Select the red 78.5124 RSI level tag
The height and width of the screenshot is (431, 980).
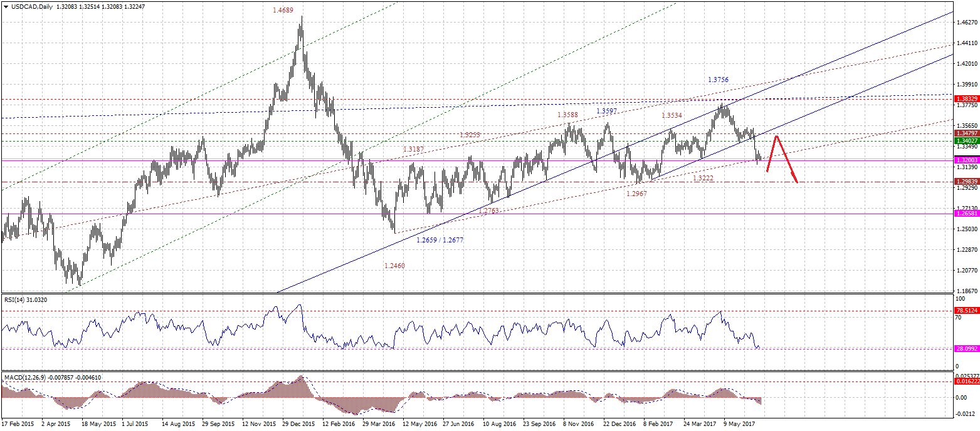[x=966, y=309]
